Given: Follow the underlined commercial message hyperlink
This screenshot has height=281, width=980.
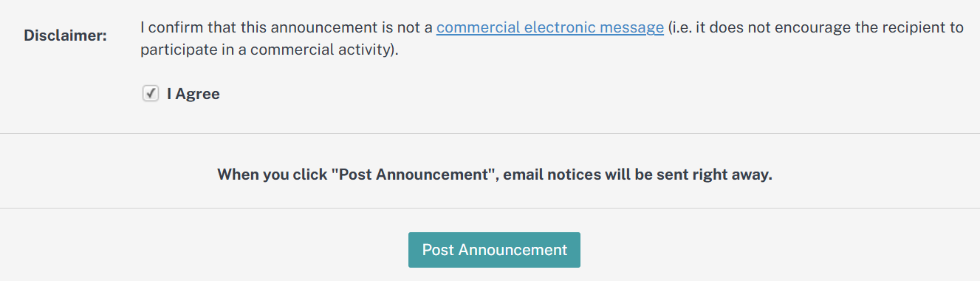Looking at the screenshot, I should click(x=549, y=28).
